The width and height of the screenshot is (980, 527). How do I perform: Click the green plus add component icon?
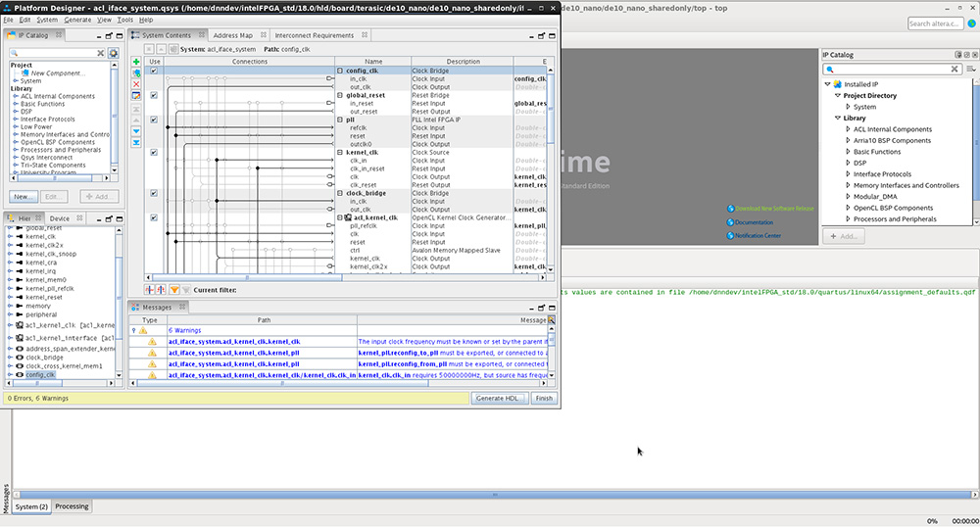(136, 62)
